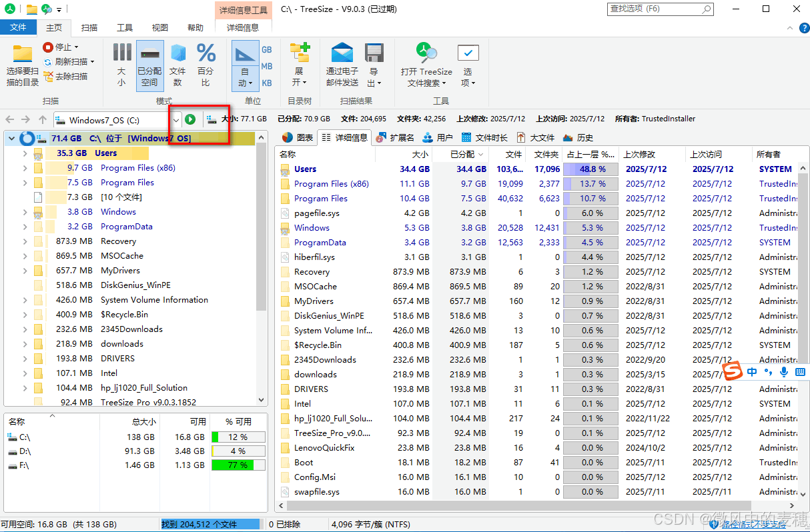The image size is (810, 532).
Task: Click the up one level arrow
Action: pyautogui.click(x=43, y=119)
